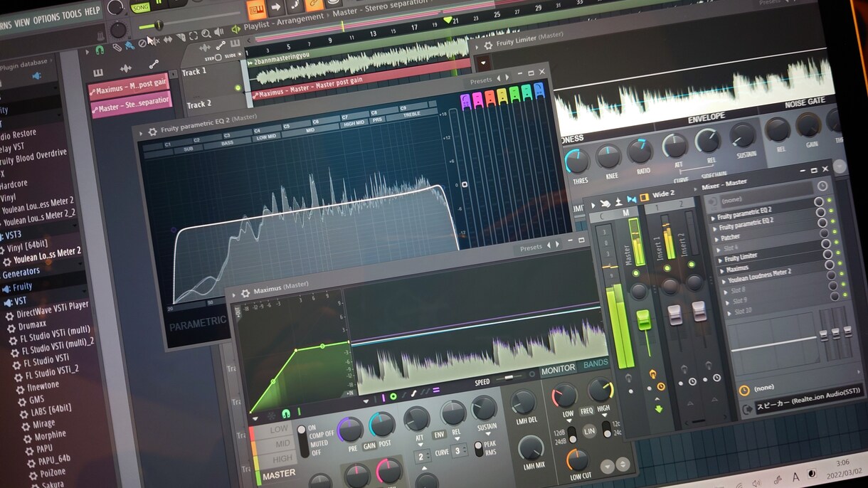868x488 pixels.
Task: Switch to BANDS view in Maximus
Action: (596, 364)
